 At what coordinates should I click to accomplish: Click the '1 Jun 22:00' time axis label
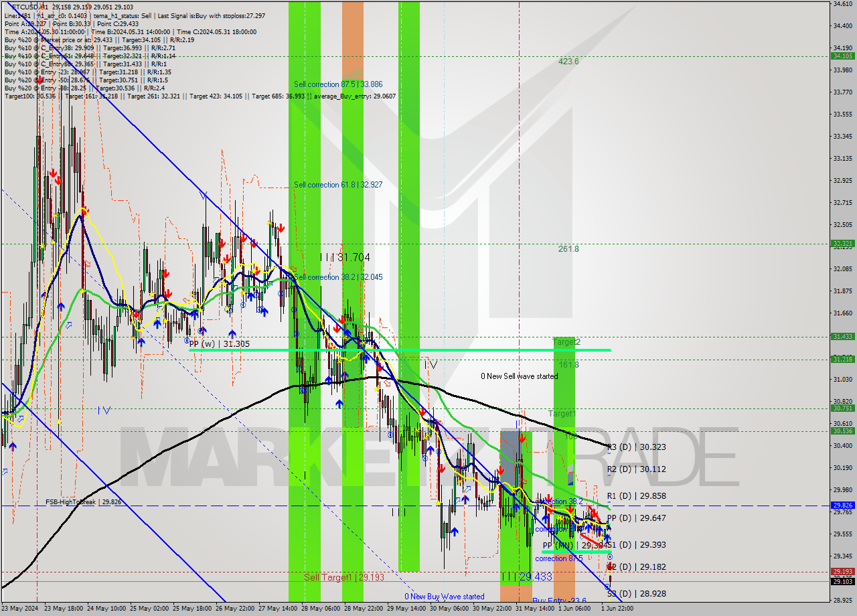tap(617, 609)
